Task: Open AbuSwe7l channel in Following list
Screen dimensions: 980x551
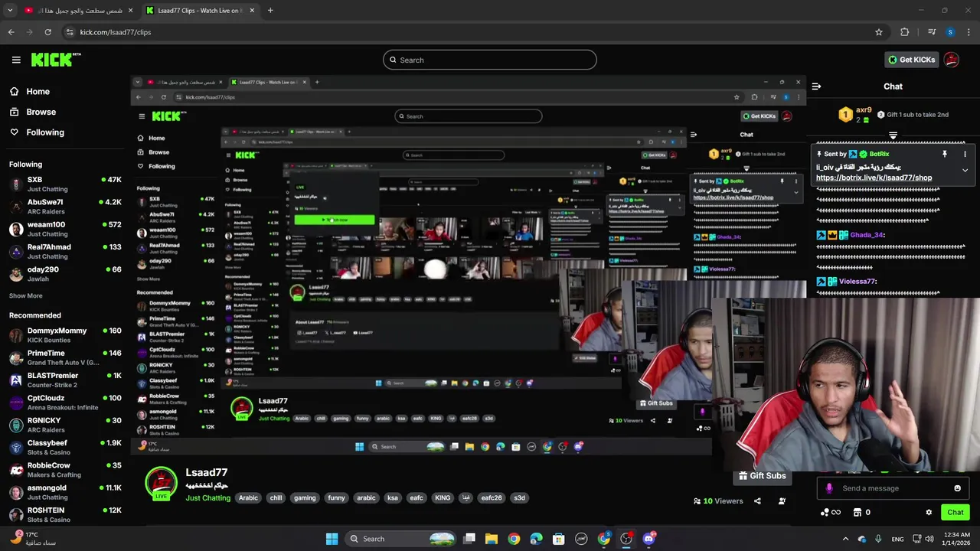Action: pyautogui.click(x=65, y=207)
